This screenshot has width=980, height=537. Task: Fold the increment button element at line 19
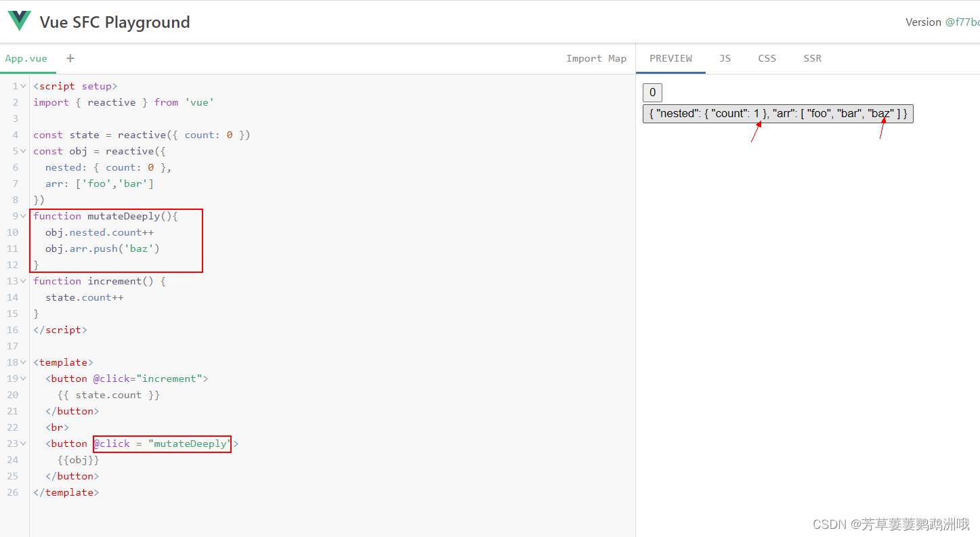pyautogui.click(x=24, y=379)
